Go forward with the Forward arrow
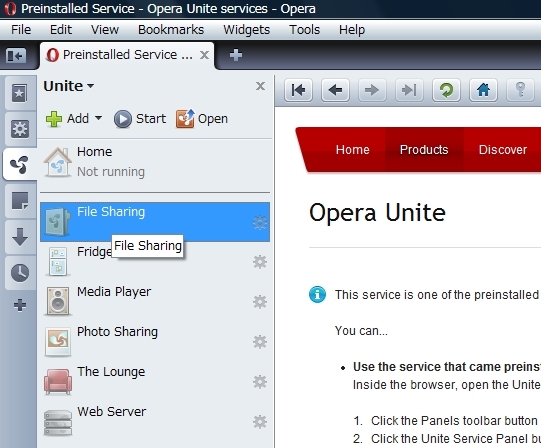 372,90
